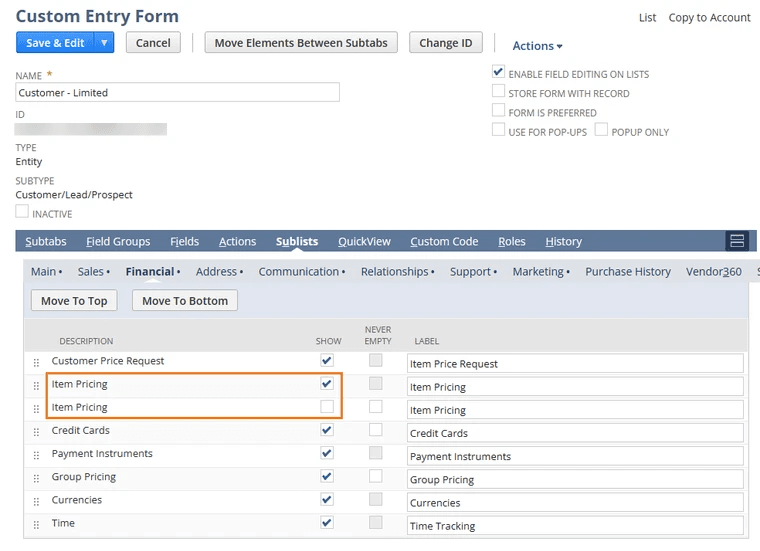Expand the Actions menu
This screenshot has width=760, height=551.
point(537,46)
